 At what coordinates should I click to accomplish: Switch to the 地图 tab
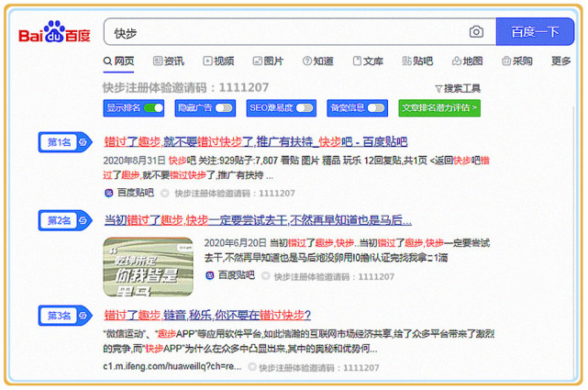467,61
